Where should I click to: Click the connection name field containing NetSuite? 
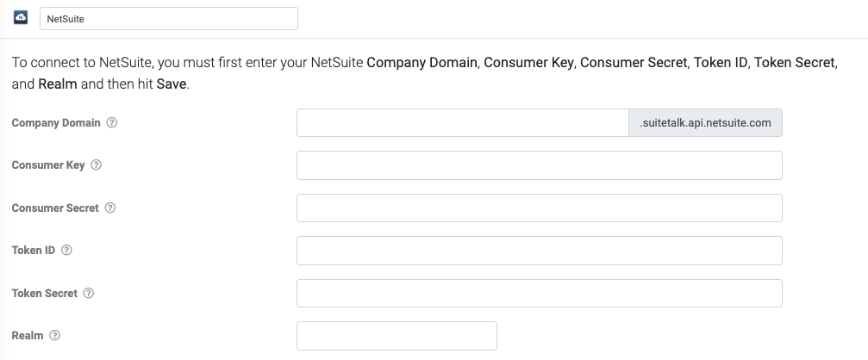tap(169, 19)
